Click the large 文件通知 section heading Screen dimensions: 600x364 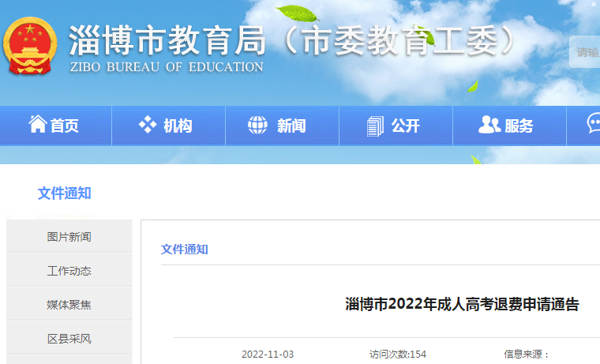click(64, 193)
